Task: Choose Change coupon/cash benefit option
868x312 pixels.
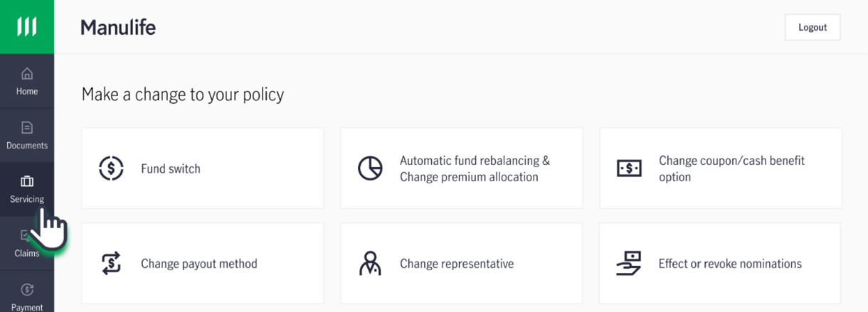Action: coord(721,168)
